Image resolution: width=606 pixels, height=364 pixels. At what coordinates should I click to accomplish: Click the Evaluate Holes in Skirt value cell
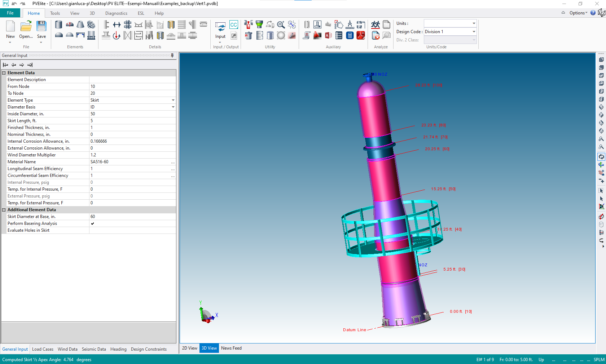132,230
